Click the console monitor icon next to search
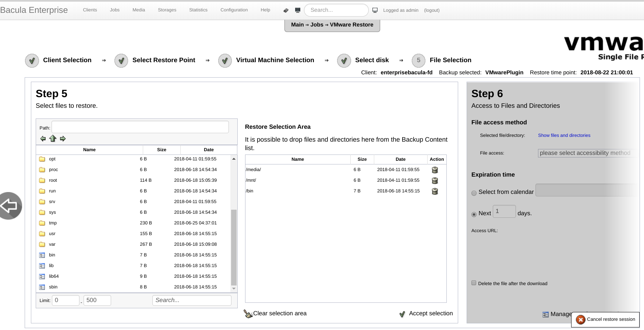This screenshot has height=330, width=644. pyautogui.click(x=298, y=10)
